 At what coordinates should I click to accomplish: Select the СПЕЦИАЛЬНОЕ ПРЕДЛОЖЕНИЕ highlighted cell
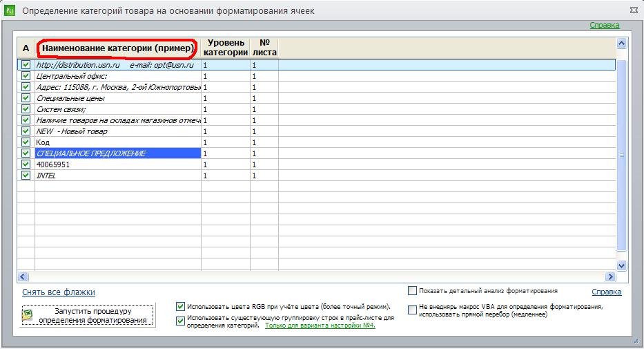click(118, 153)
